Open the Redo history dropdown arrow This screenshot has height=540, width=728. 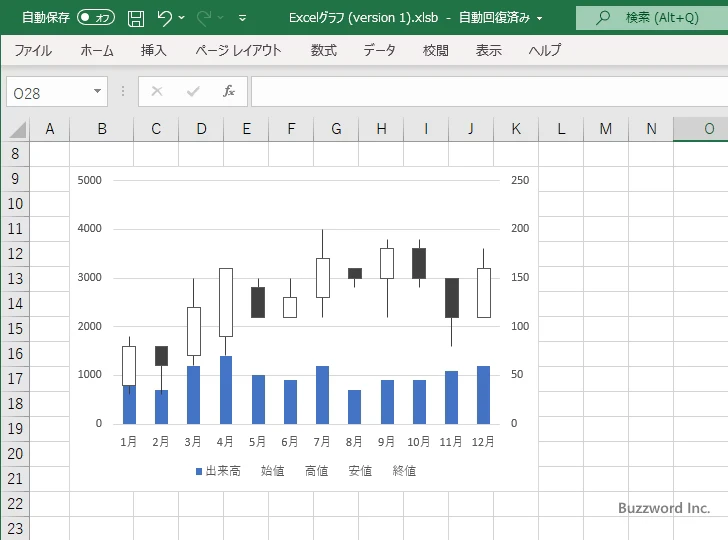click(221, 18)
